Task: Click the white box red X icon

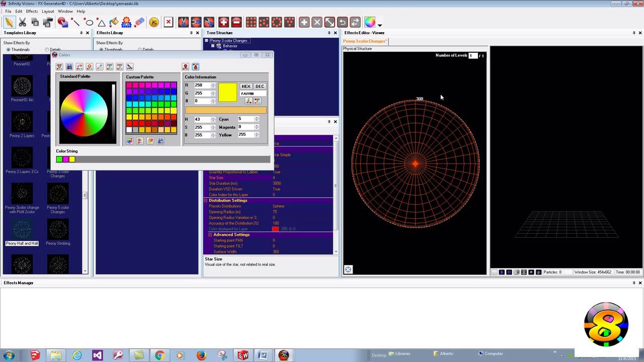Action: 169,22
